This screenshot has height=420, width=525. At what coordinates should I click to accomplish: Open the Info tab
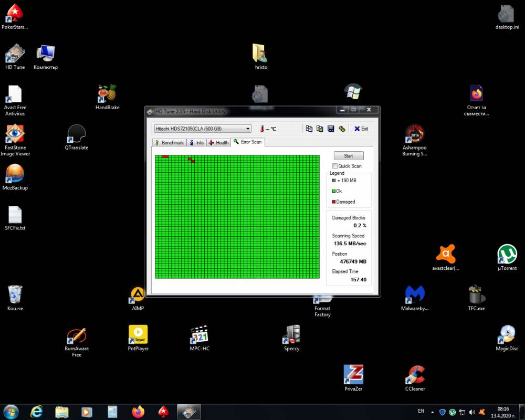pyautogui.click(x=196, y=142)
